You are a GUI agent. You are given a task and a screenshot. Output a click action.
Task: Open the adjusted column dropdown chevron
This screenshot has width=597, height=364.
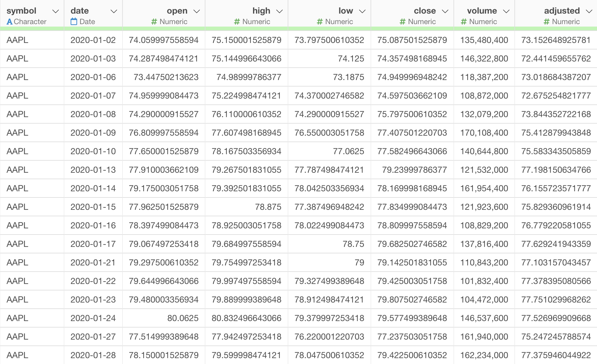pos(589,11)
